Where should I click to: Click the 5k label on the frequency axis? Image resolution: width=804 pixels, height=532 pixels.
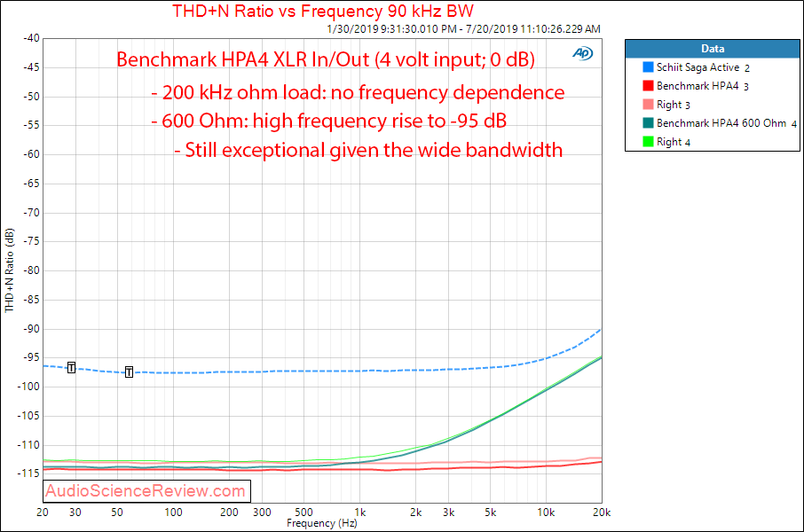click(490, 512)
